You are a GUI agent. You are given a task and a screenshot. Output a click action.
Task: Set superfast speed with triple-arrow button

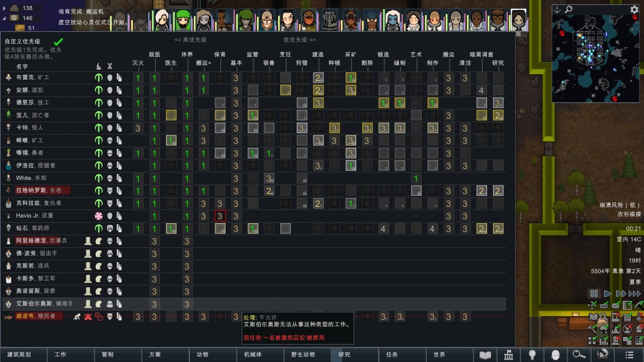pyautogui.click(x=635, y=293)
